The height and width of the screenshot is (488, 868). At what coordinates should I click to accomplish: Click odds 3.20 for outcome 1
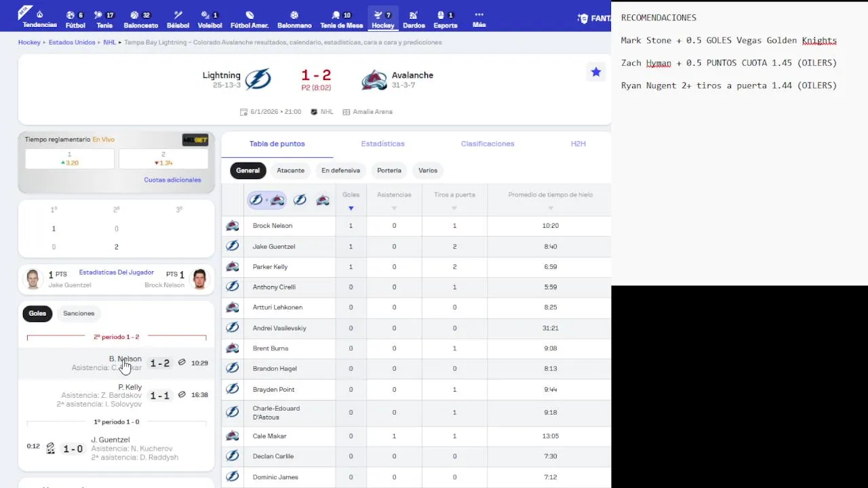click(x=70, y=159)
